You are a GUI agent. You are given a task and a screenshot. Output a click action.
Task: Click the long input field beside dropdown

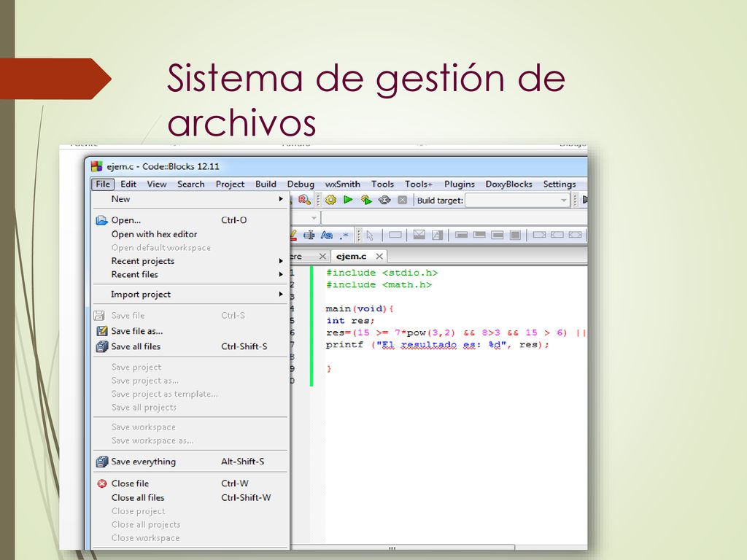454,218
